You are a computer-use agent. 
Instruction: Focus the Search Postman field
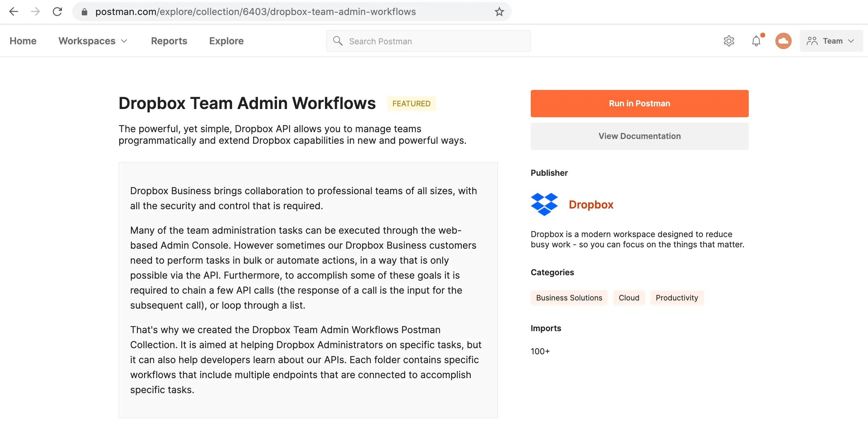pyautogui.click(x=428, y=41)
